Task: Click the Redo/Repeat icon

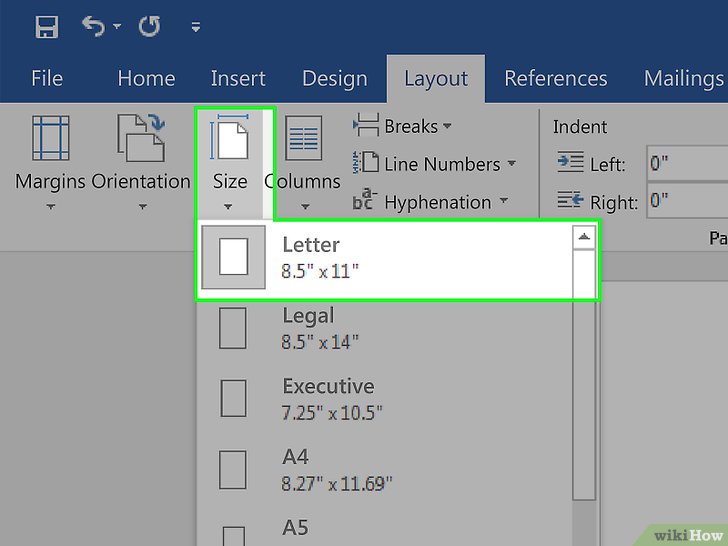Action: [x=150, y=26]
